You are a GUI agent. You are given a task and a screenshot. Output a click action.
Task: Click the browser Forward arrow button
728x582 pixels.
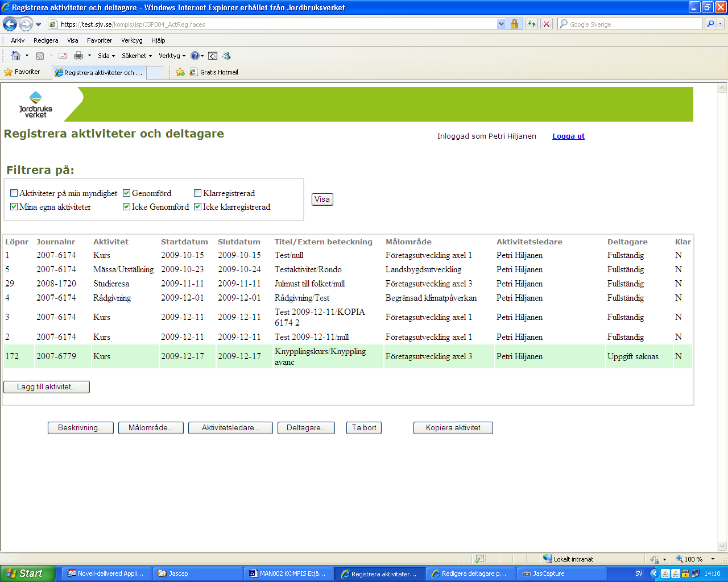coord(26,24)
